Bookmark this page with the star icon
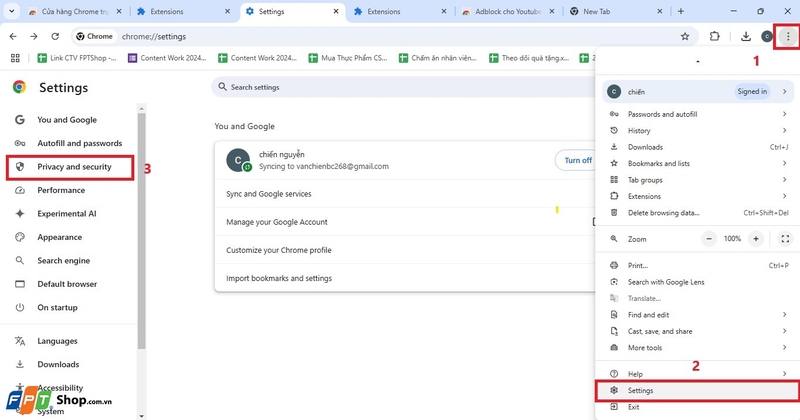800x420 pixels. click(685, 36)
